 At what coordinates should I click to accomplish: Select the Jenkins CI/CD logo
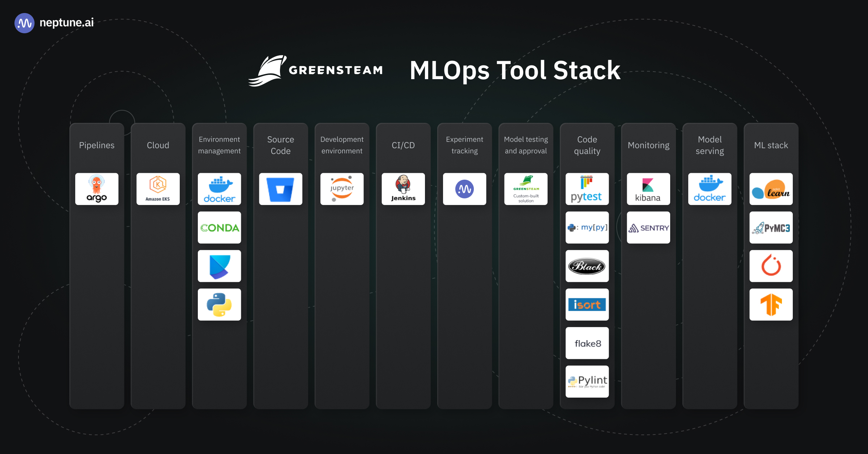pos(403,189)
